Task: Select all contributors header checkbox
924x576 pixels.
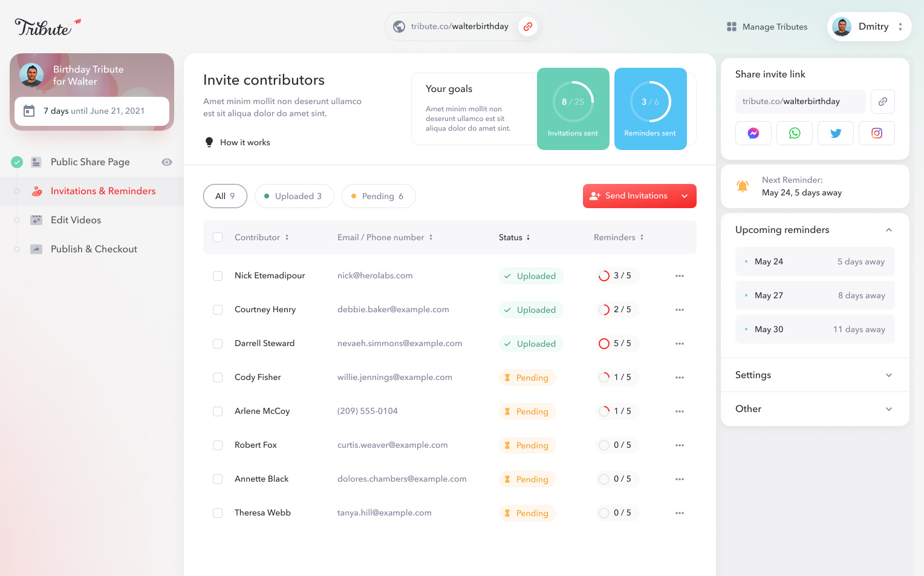Action: pyautogui.click(x=218, y=237)
